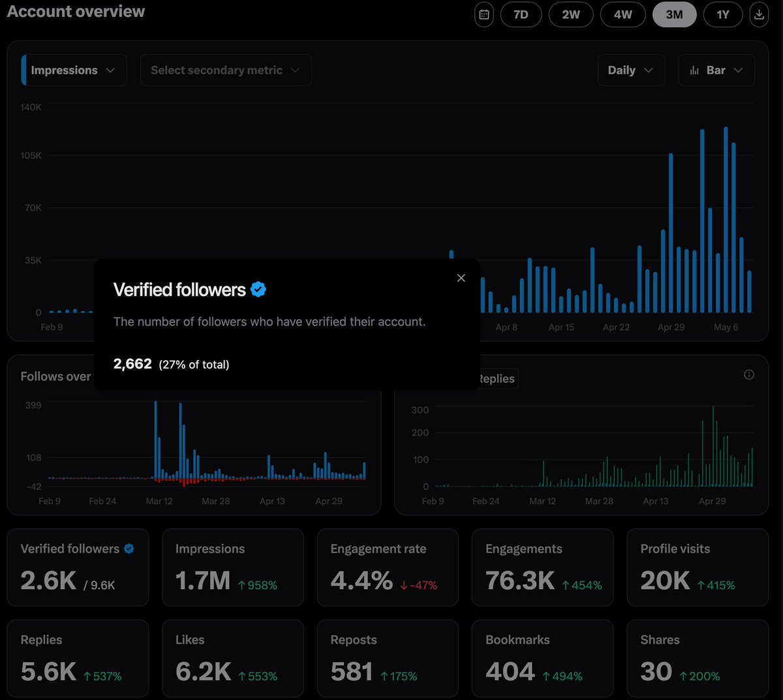The width and height of the screenshot is (783, 700).
Task: Click the 200% shares change value
Action: point(700,677)
